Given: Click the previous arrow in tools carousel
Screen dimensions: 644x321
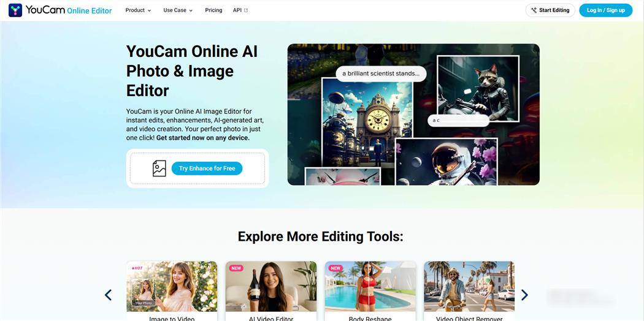Looking at the screenshot, I should pos(108,295).
